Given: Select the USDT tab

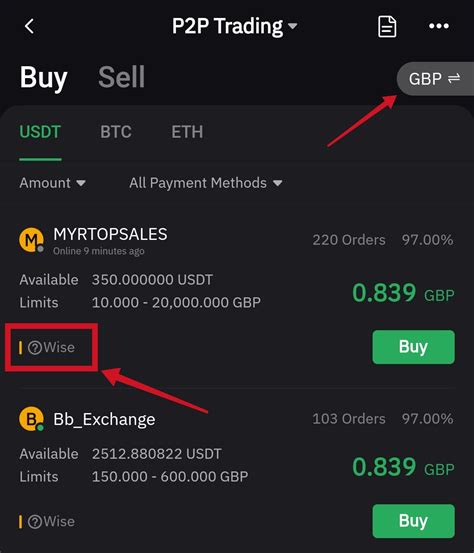Looking at the screenshot, I should [x=40, y=132].
